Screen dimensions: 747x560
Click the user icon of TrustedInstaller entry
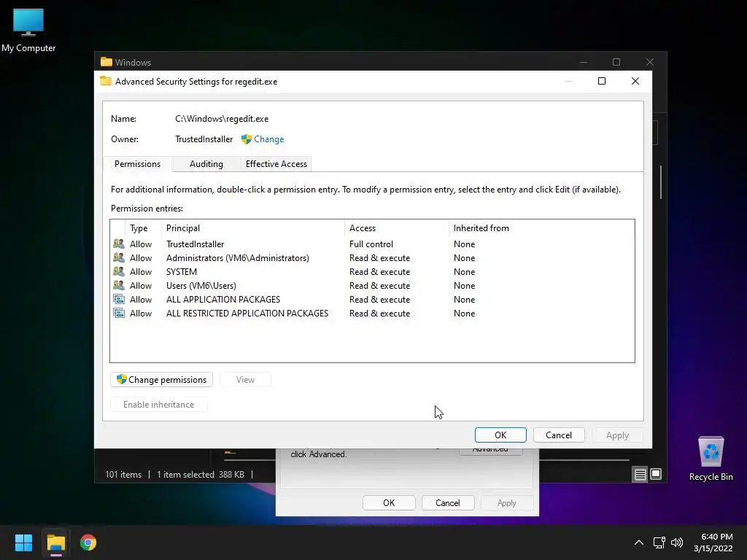coord(119,244)
